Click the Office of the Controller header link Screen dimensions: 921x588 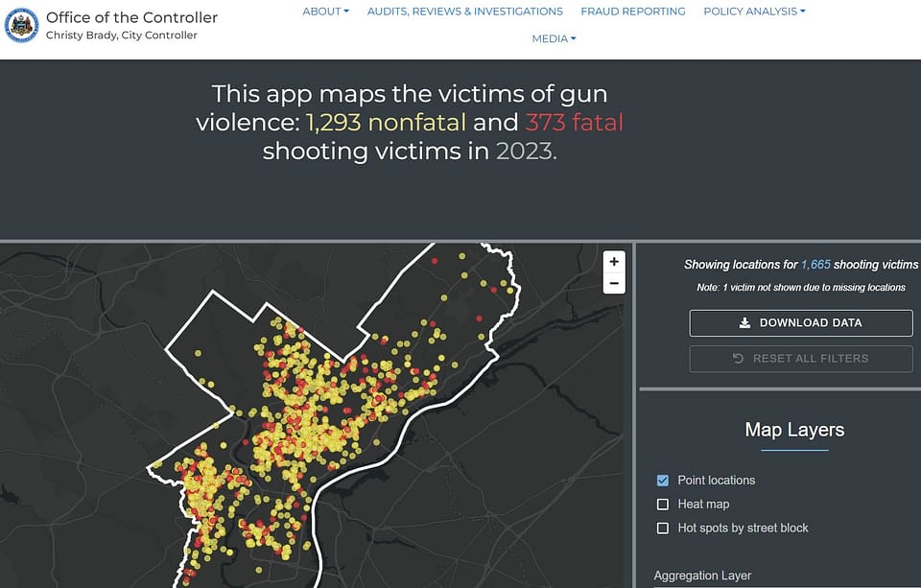tap(130, 17)
